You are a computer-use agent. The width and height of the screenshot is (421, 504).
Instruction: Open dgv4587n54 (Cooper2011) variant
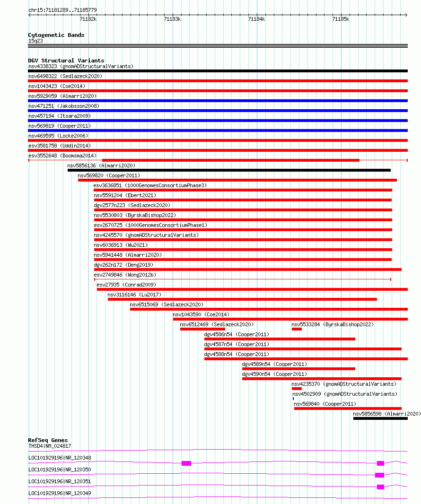coord(237,345)
